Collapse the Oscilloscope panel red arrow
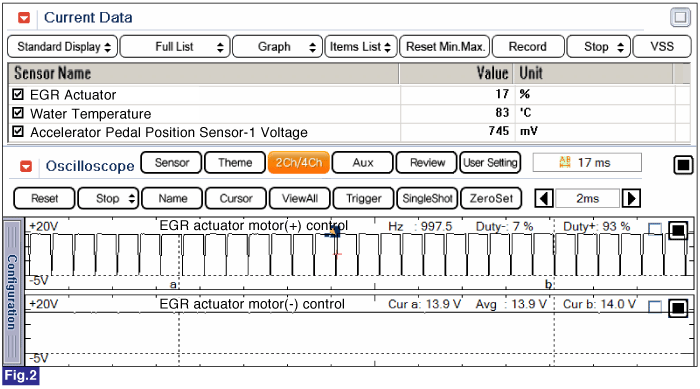 pyautogui.click(x=26, y=166)
